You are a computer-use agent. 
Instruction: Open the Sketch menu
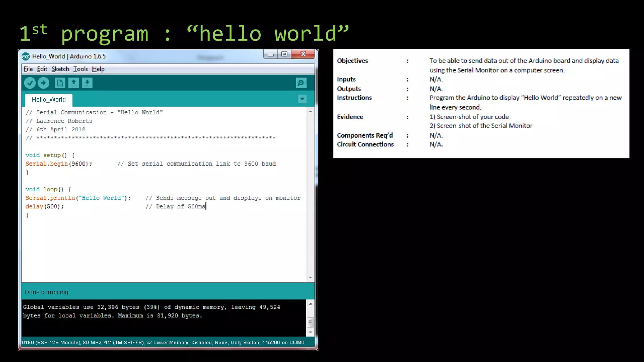click(x=60, y=69)
